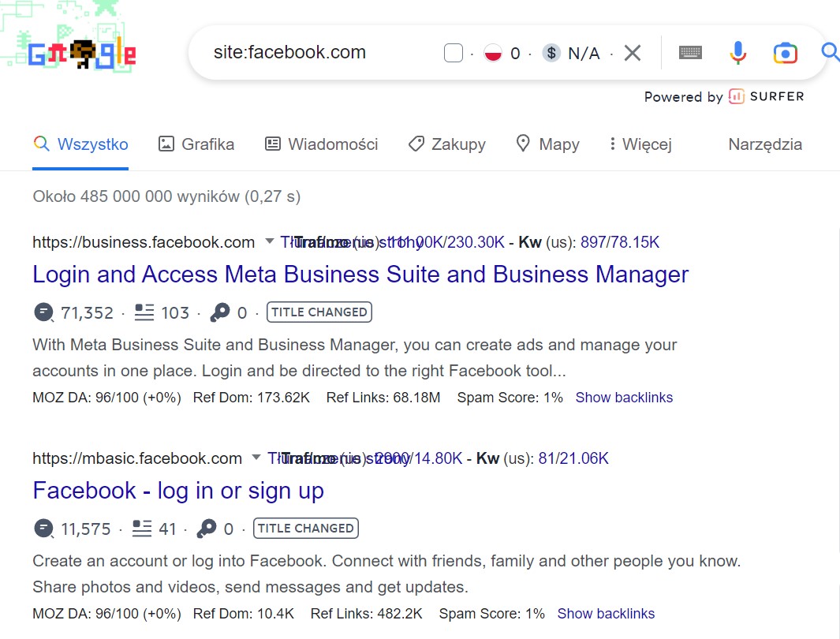This screenshot has height=639, width=840.
Task: Click the Poland flag icon in search bar
Action: tap(493, 53)
